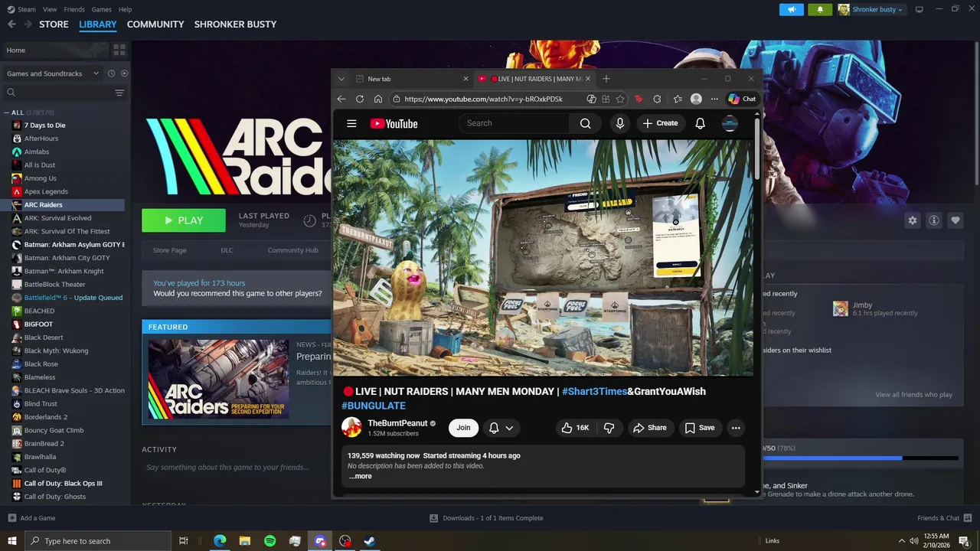Open browser tab actions chevron
The image size is (980, 551).
(x=341, y=79)
